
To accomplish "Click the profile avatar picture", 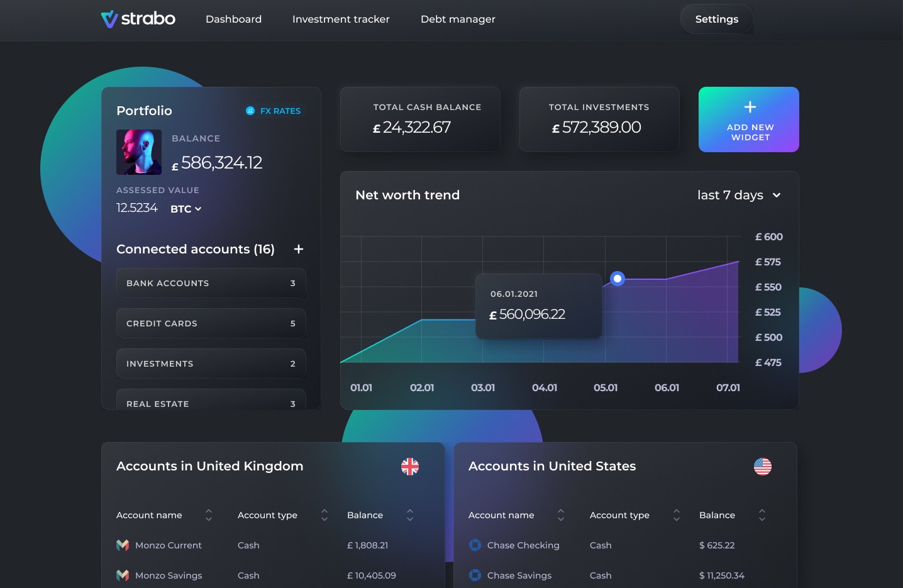I will (139, 152).
